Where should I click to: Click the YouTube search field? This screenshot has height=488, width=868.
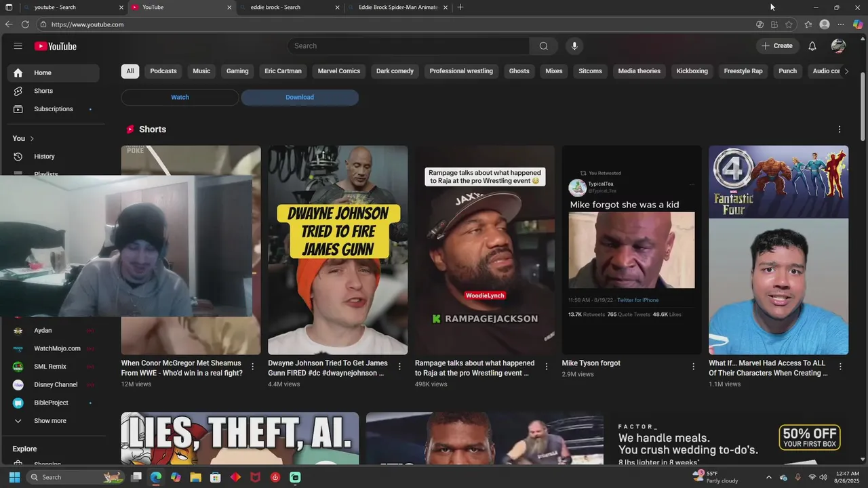(x=409, y=46)
